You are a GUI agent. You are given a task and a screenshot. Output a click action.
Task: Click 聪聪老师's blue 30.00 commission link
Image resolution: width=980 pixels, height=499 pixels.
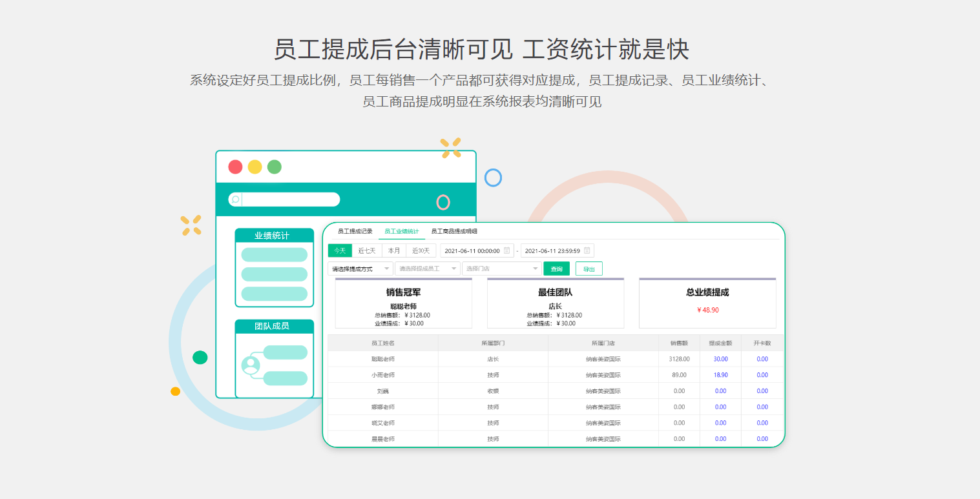[x=720, y=359]
